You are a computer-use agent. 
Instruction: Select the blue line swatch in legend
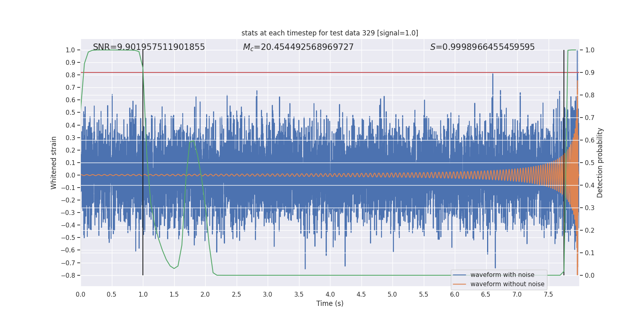[x=459, y=275]
